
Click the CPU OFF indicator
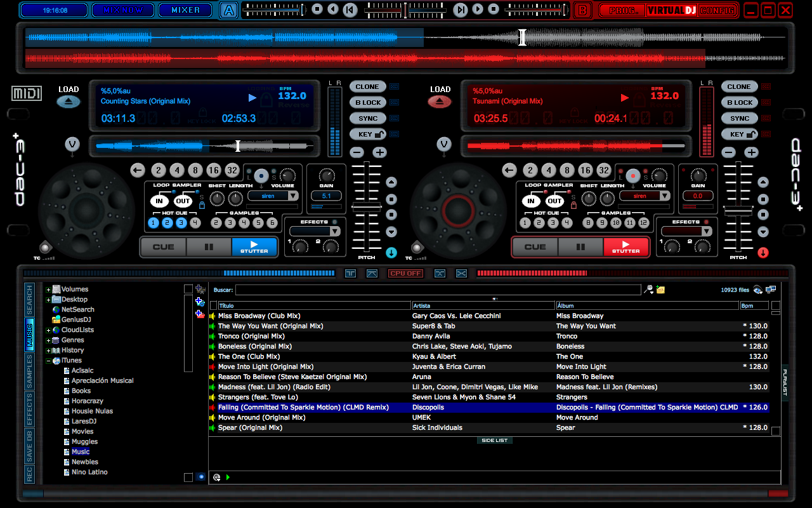point(405,273)
